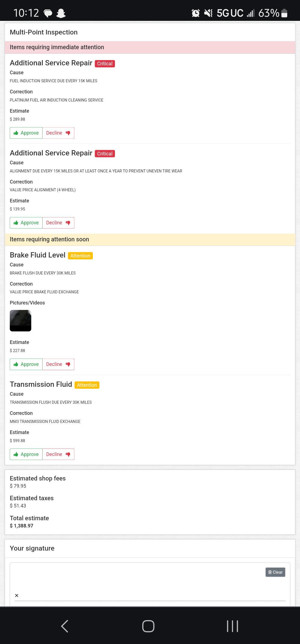The width and height of the screenshot is (300, 644).
Task: Tap 'TRANSMISSION FLUSH DUE EVERY 30K MILES' text
Action: [x=51, y=402]
